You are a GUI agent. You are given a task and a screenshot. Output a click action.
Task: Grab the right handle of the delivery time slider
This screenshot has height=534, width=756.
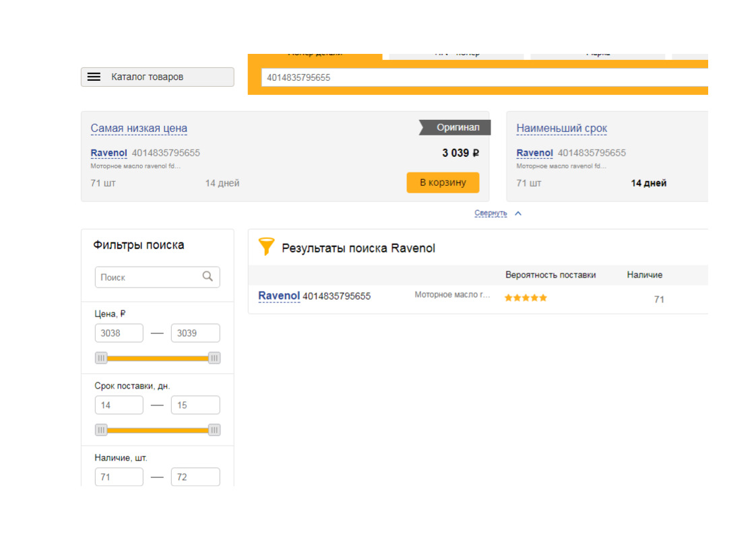(x=214, y=430)
